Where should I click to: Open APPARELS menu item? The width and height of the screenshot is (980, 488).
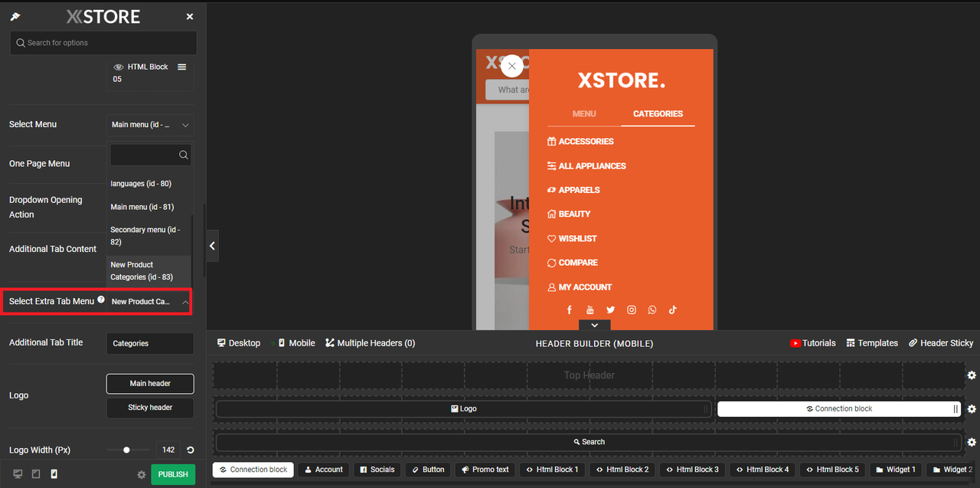573,190
